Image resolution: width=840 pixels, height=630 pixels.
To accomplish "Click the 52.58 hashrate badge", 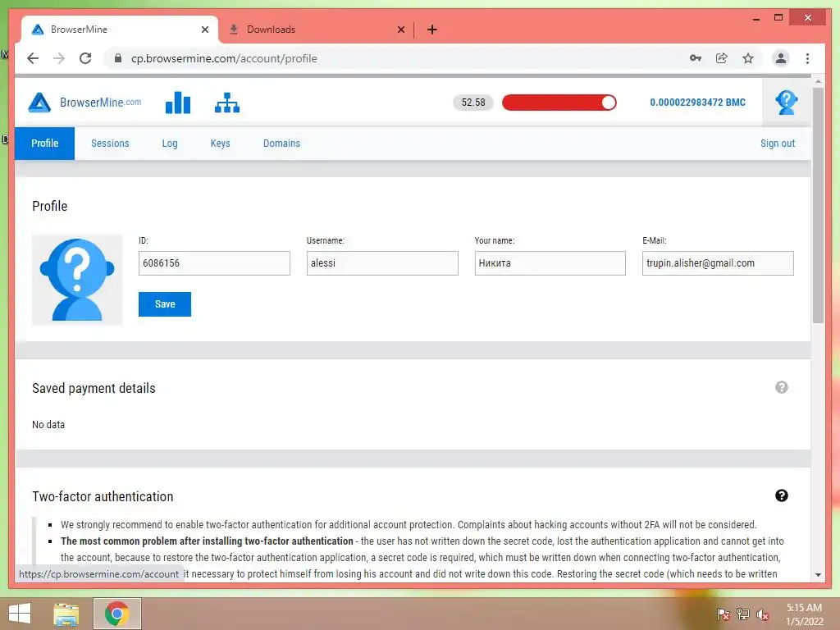I will 473,103.
